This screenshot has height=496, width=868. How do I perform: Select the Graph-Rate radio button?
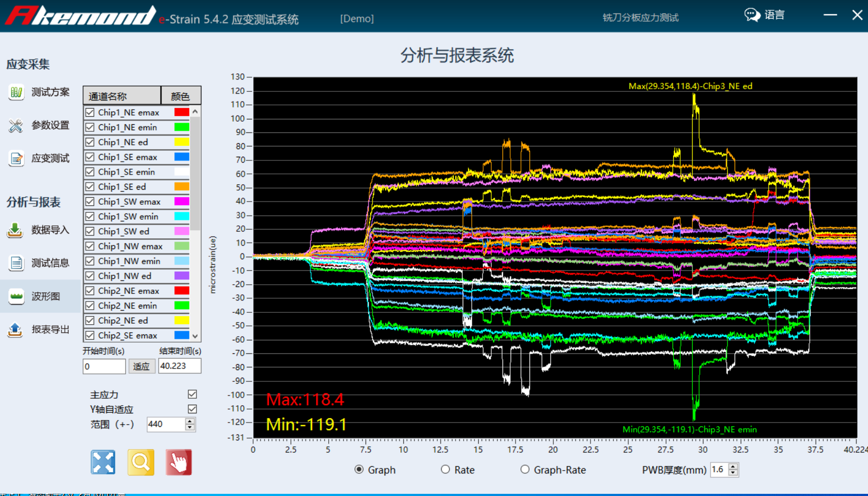click(x=525, y=470)
